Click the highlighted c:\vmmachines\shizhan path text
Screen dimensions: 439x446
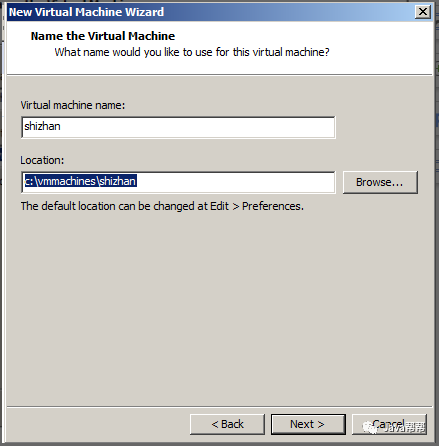click(x=81, y=181)
